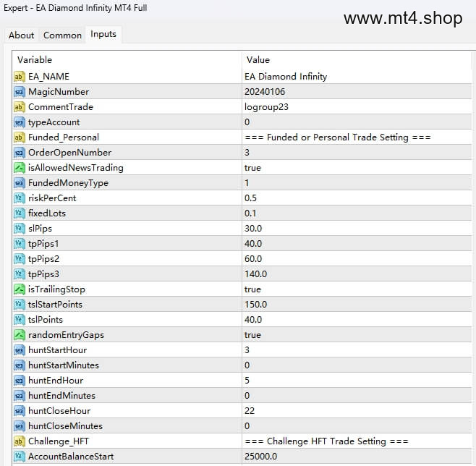Viewport: 476px width, 466px height.
Task: Select the huntCloseMinutes variable name
Action: pos(65,426)
